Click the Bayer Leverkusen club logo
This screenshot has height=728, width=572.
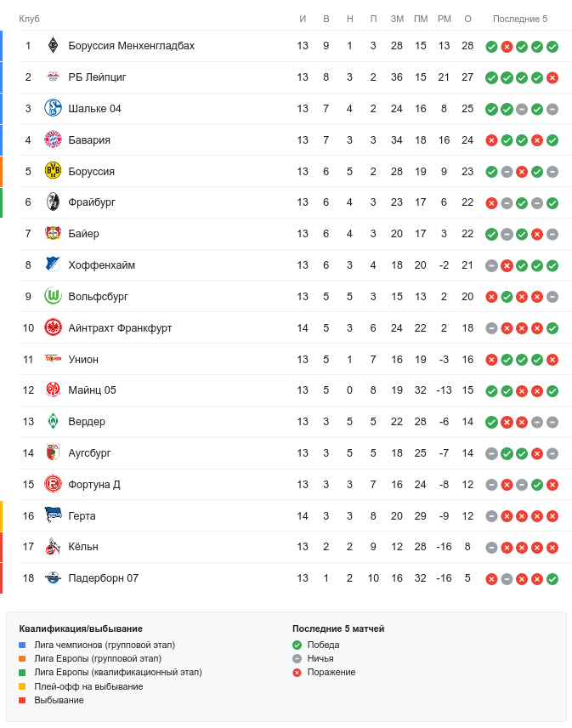tap(53, 234)
